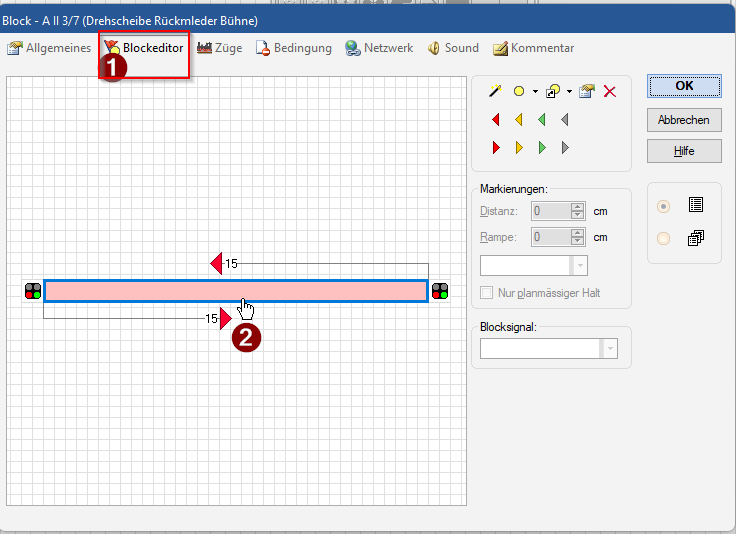
Task: Select the lower stacked-pages radio button
Action: point(663,239)
